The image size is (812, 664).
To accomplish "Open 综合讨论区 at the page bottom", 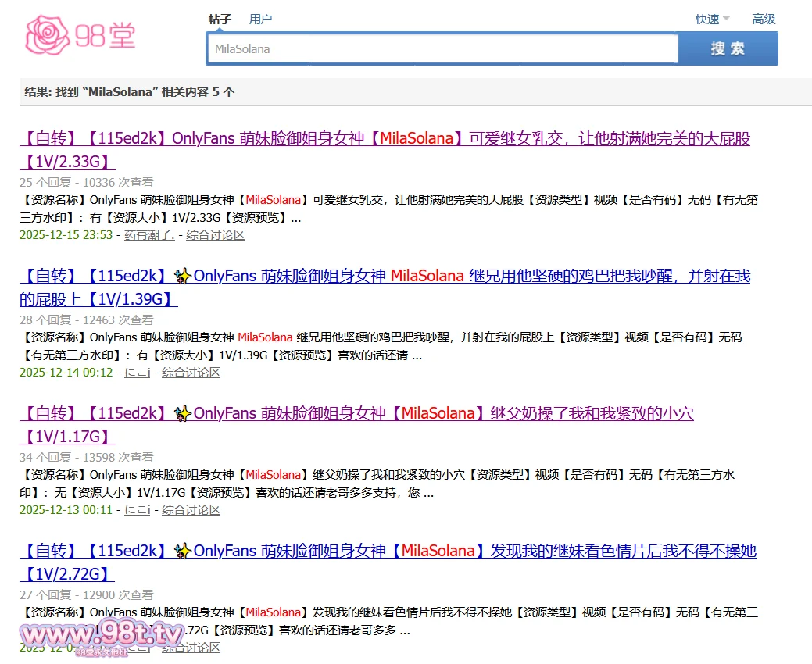I will pyautogui.click(x=191, y=648).
